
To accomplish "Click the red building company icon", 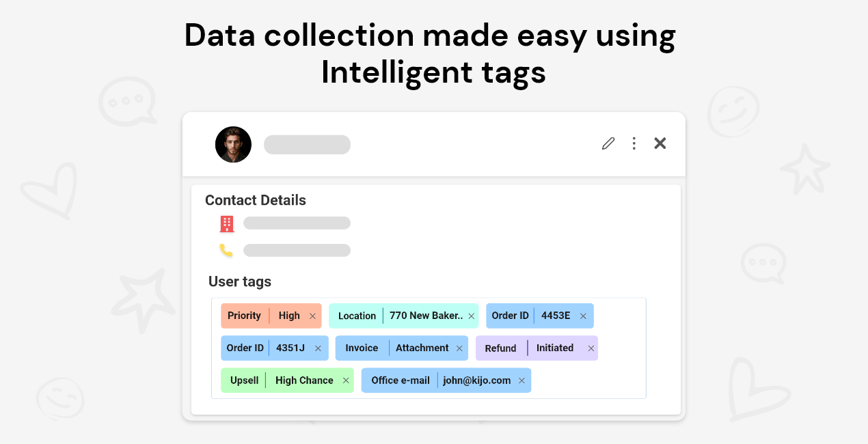I will click(227, 223).
